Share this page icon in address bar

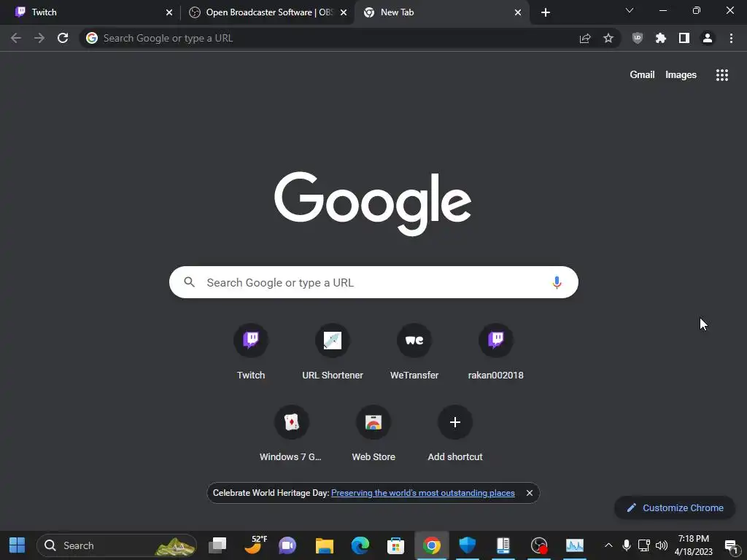(585, 38)
